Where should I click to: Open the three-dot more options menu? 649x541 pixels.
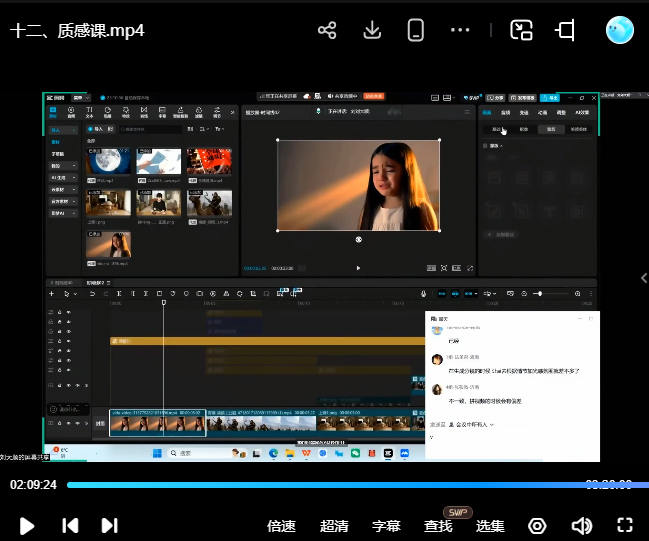click(x=460, y=30)
